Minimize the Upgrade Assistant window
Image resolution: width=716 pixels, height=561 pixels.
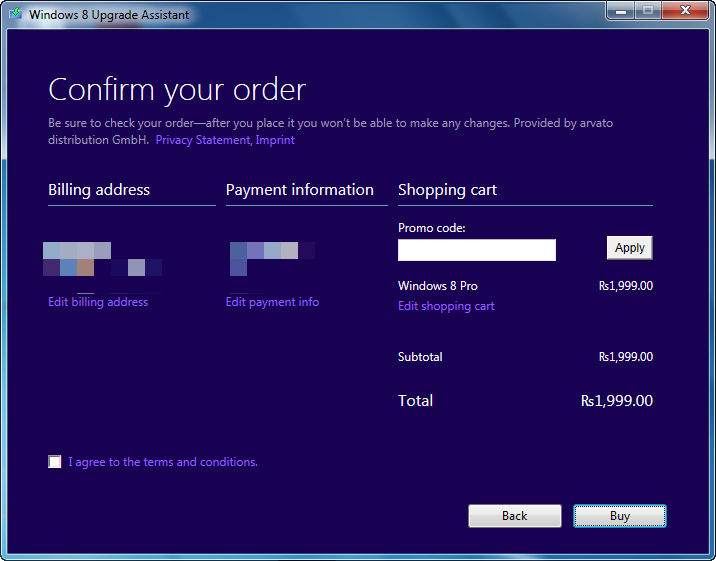pyautogui.click(x=621, y=10)
